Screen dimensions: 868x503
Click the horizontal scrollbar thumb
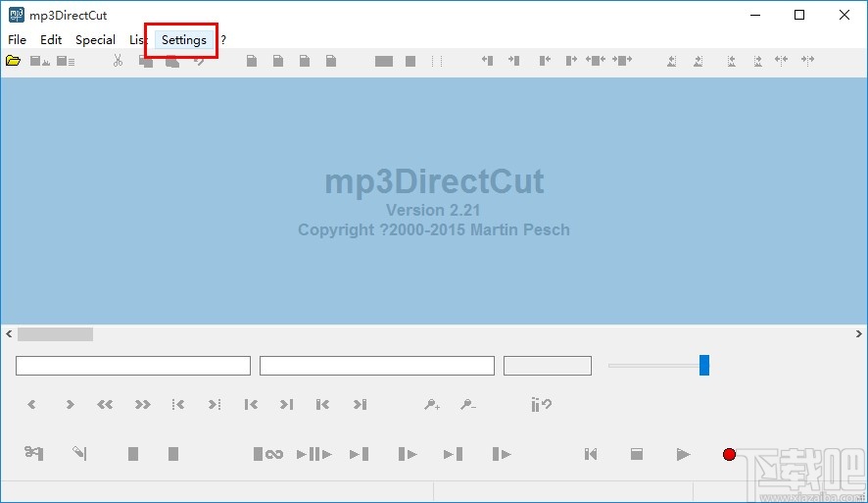pyautogui.click(x=56, y=334)
